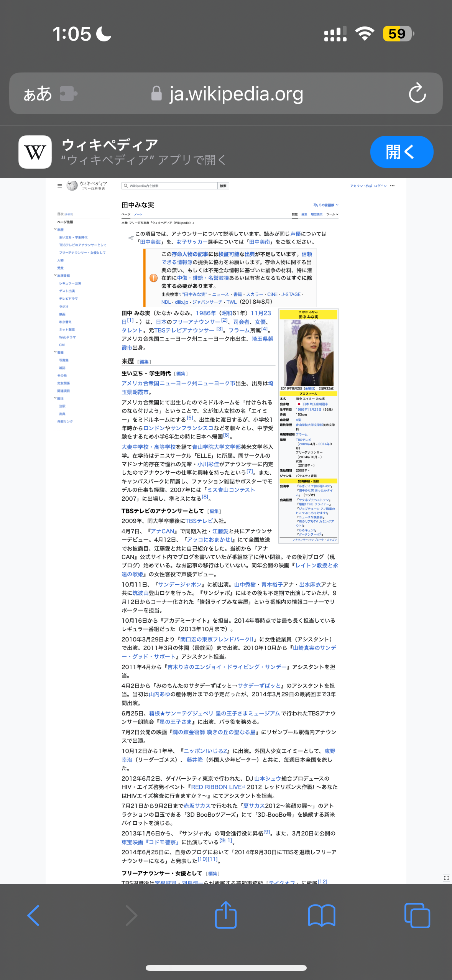This screenshot has width=452, height=980.
Task: Collapse the 書籍 contents section
Action: 55,352
